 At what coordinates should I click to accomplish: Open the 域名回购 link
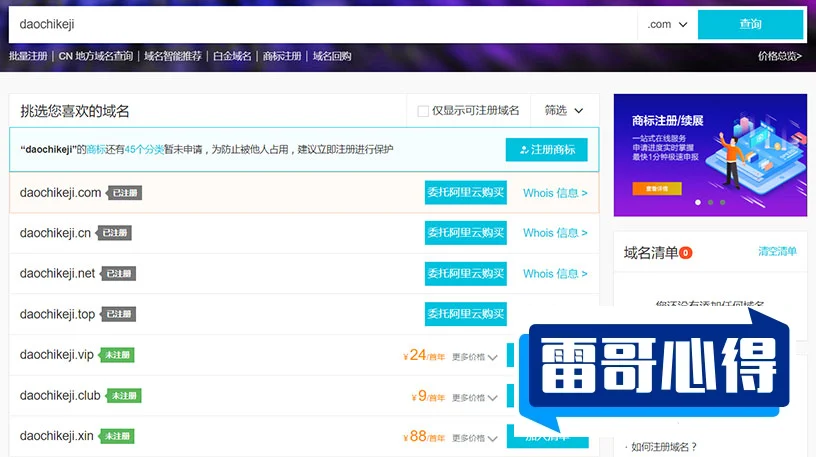point(332,56)
